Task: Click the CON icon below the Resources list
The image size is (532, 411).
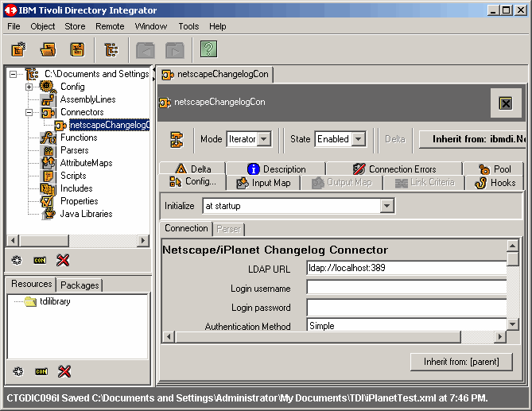Action: [x=41, y=371]
